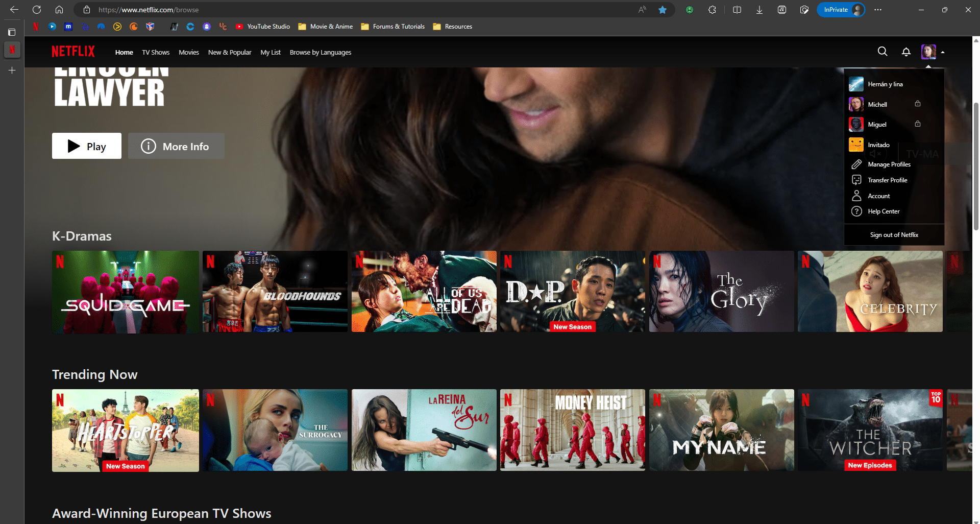Open The Surrogacy thumbnail
This screenshot has height=524, width=980.
pyautogui.click(x=275, y=431)
